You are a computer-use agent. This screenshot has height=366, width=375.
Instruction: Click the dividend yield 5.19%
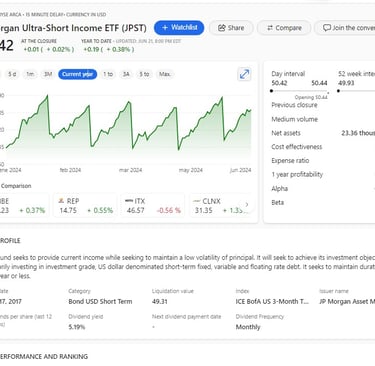point(77,327)
